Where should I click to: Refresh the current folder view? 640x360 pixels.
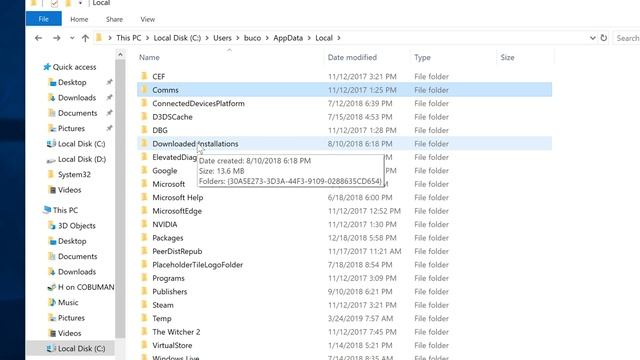(x=604, y=38)
